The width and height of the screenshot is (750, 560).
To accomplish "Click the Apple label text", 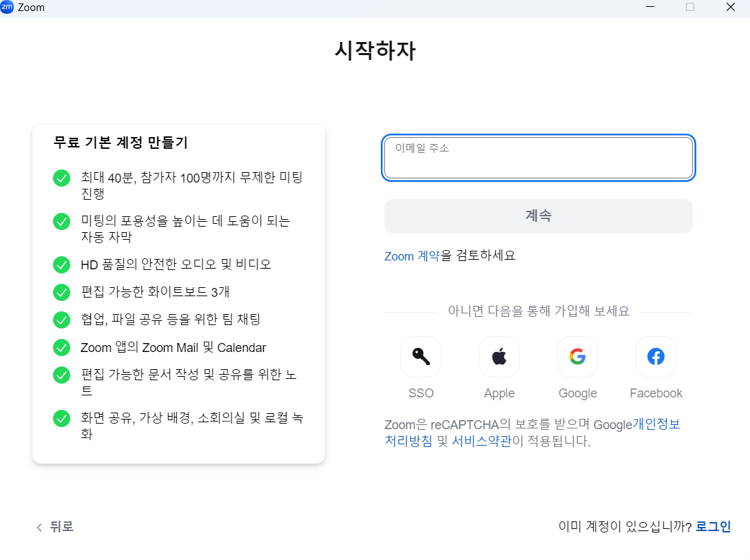I will pyautogui.click(x=499, y=393).
